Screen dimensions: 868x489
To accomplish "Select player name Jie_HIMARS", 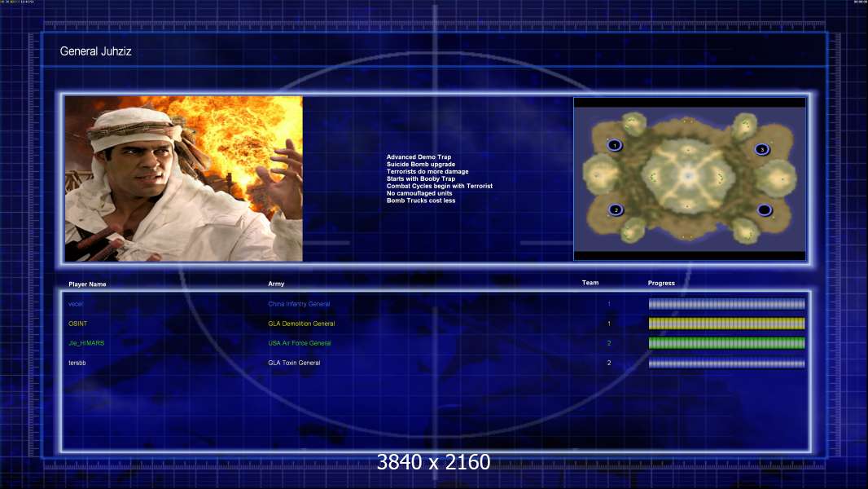I will (x=86, y=343).
